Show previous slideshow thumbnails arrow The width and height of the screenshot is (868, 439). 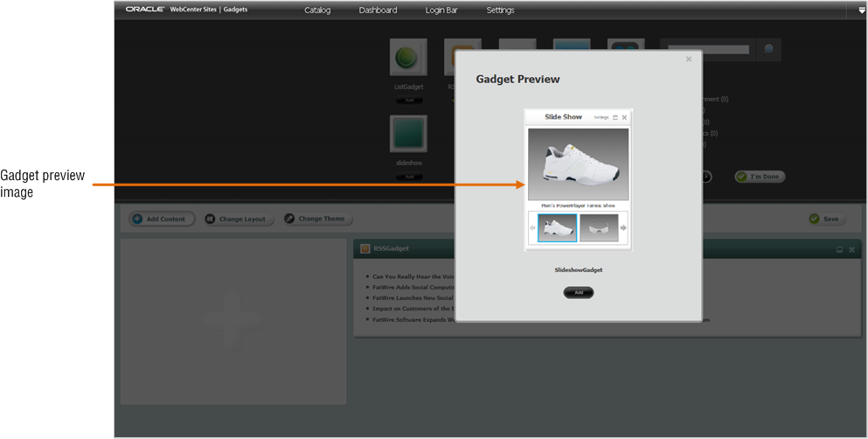[x=532, y=227]
